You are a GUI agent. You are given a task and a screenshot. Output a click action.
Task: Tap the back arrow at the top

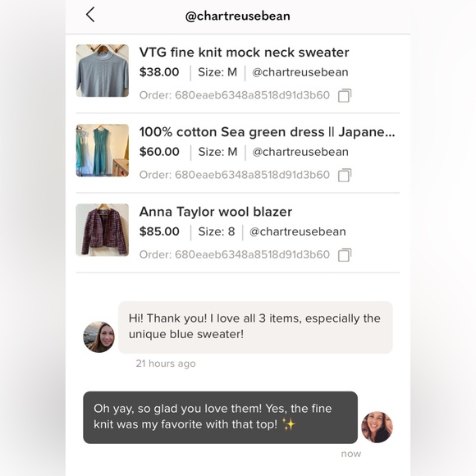90,15
